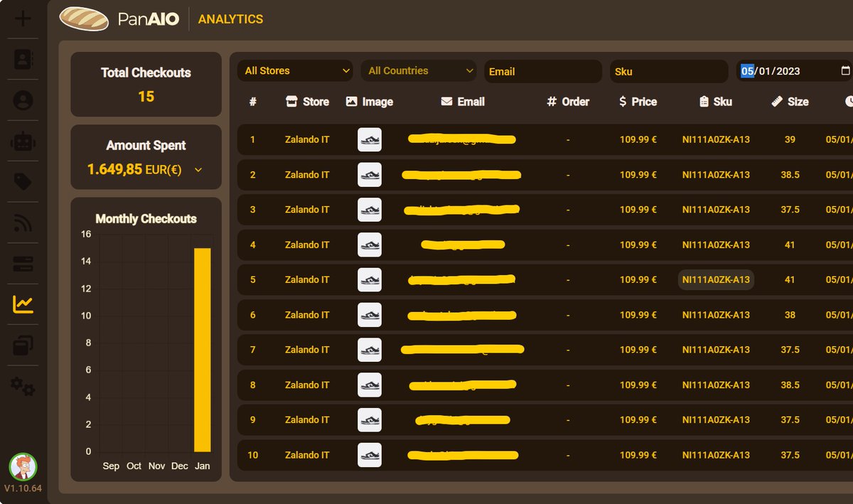Click Zalando IT in row 1
This screenshot has height=504, width=853.
(307, 139)
